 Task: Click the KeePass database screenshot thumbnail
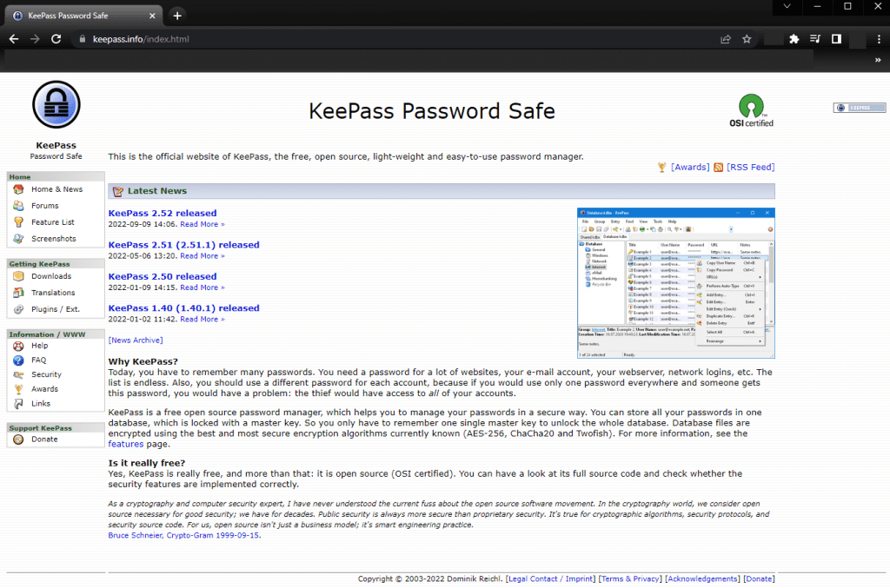pos(674,282)
